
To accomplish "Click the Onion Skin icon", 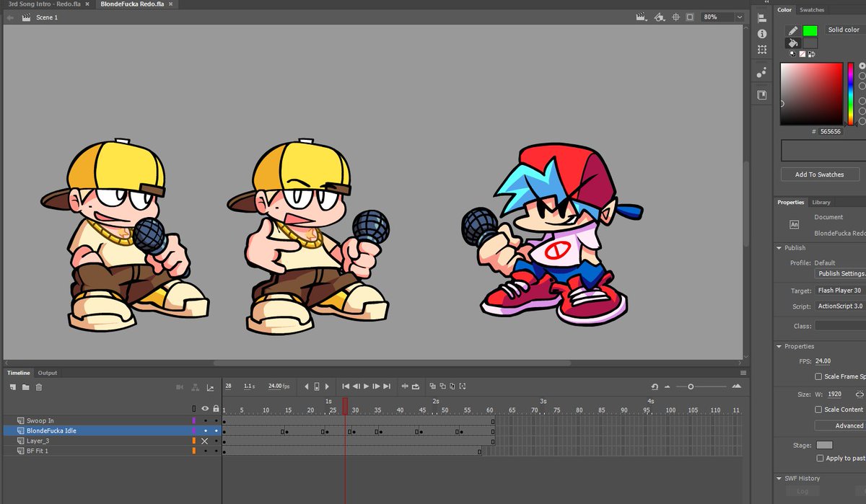I will point(432,386).
